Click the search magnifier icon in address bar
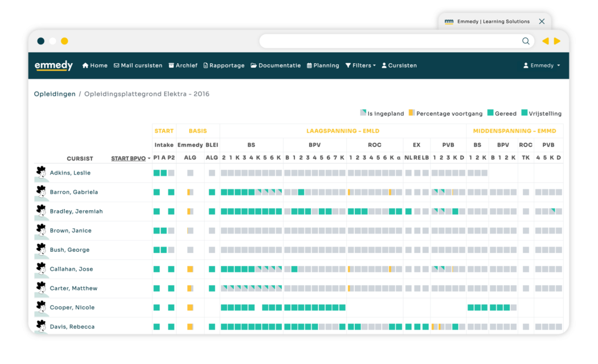 coord(526,41)
